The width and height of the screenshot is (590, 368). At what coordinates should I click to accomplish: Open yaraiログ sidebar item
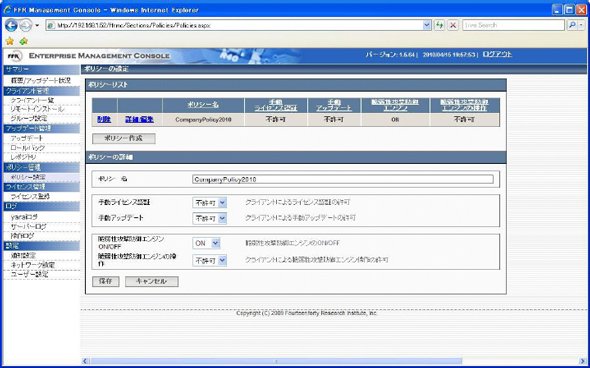point(24,217)
